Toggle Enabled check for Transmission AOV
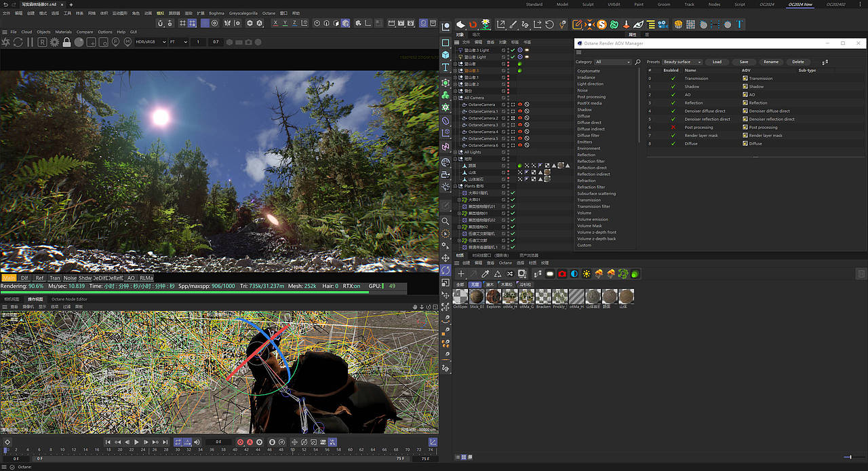The width and height of the screenshot is (868, 471). tap(673, 78)
